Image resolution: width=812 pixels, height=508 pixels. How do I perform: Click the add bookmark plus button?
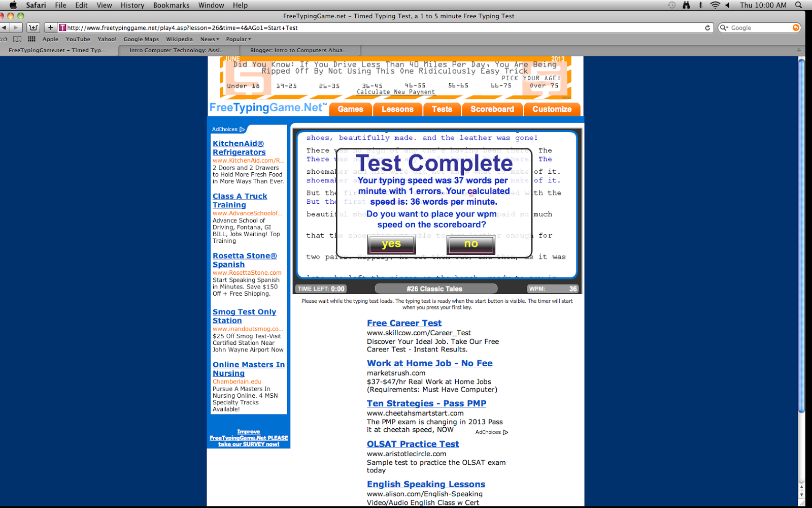point(50,27)
